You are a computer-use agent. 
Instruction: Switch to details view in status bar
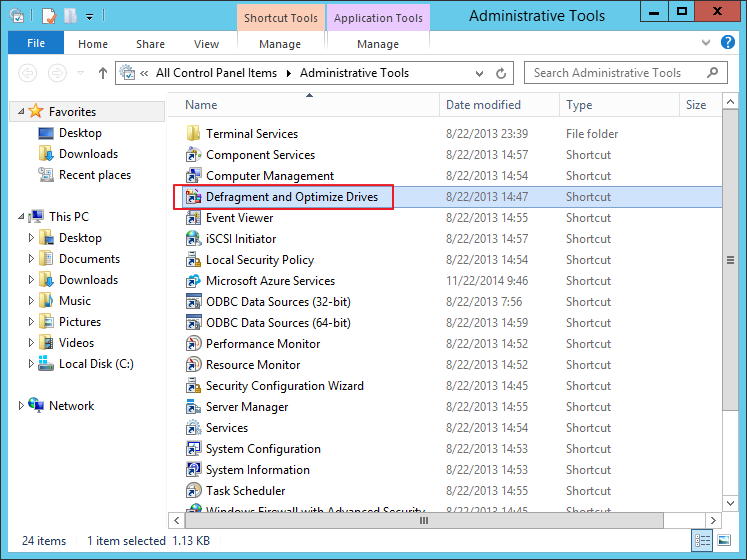coord(704,541)
